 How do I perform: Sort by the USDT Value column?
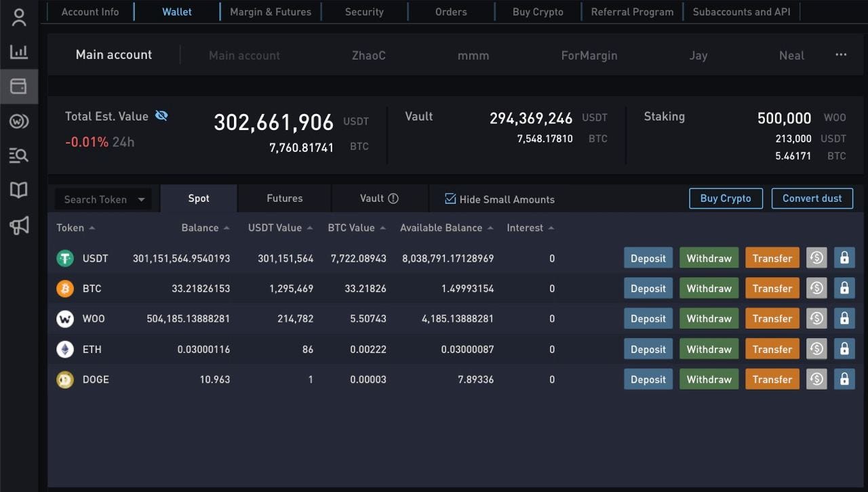281,228
